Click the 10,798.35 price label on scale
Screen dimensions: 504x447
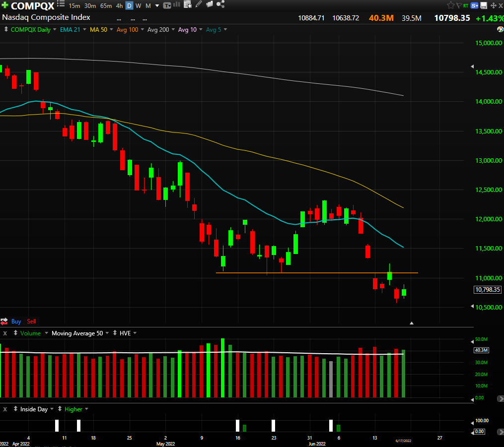click(x=488, y=290)
